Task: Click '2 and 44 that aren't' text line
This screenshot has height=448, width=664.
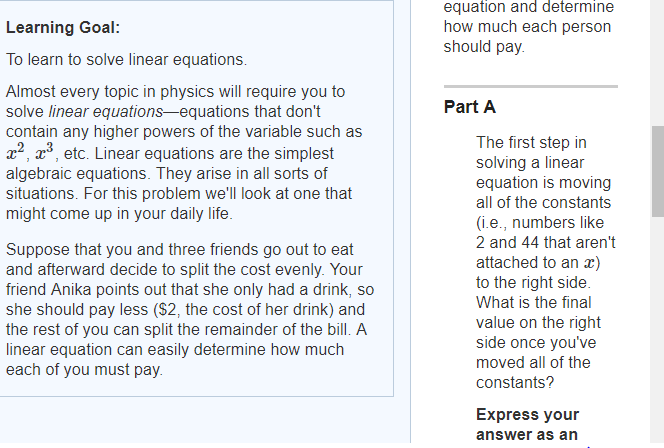Action: (x=545, y=243)
